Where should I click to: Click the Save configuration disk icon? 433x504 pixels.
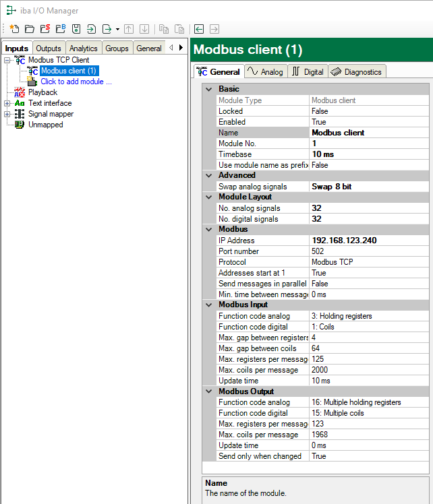point(76,29)
